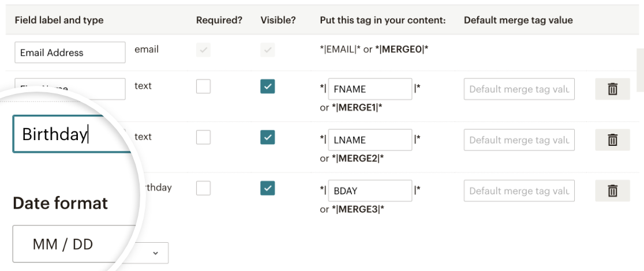The width and height of the screenshot is (644, 271).
Task: Edit the LNAME merge tag field
Action: pyautogui.click(x=370, y=140)
